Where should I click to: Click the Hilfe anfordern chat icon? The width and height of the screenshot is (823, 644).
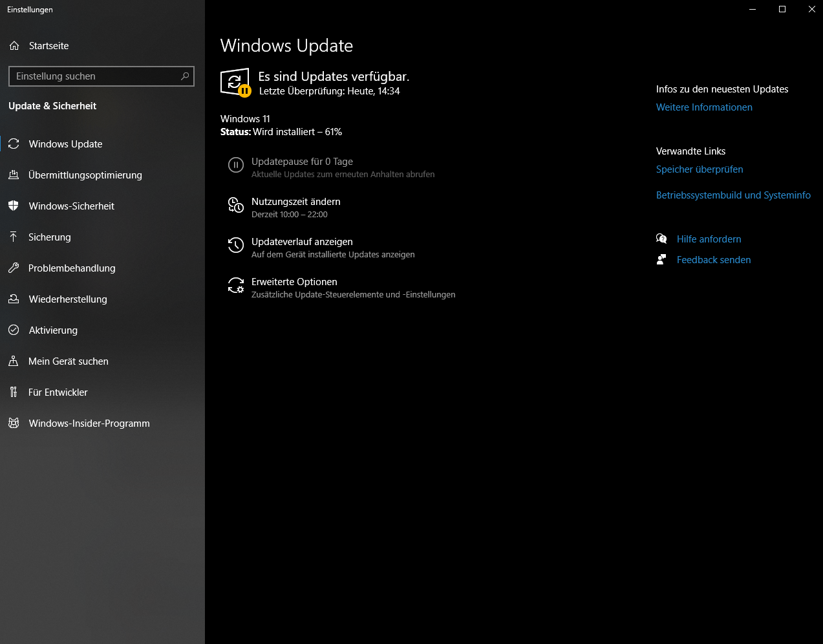pyautogui.click(x=661, y=239)
